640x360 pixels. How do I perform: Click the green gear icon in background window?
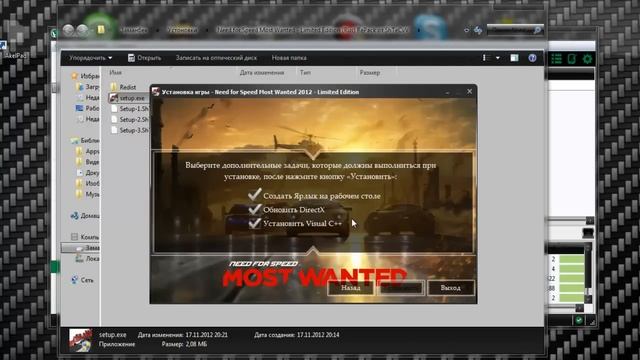coord(587,59)
